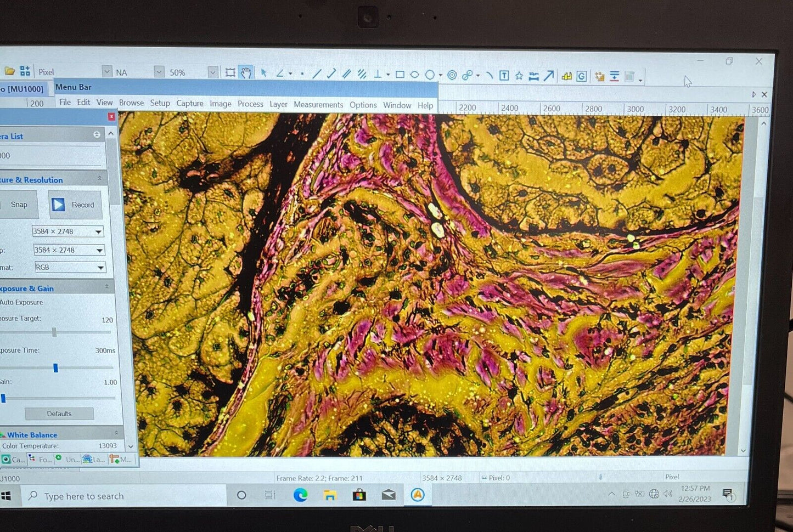Screen dimensions: 793x532
Task: Collapse the Exposure & Gain section
Action: [x=106, y=287]
